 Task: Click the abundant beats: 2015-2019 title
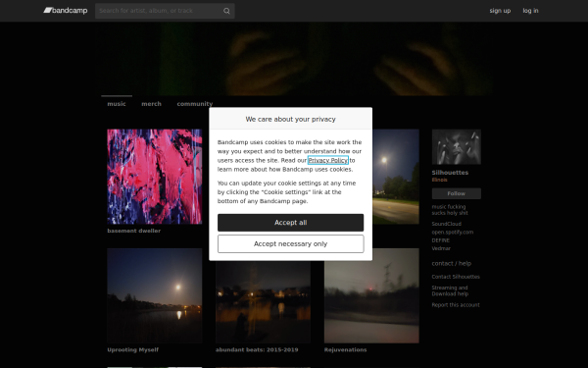point(257,349)
